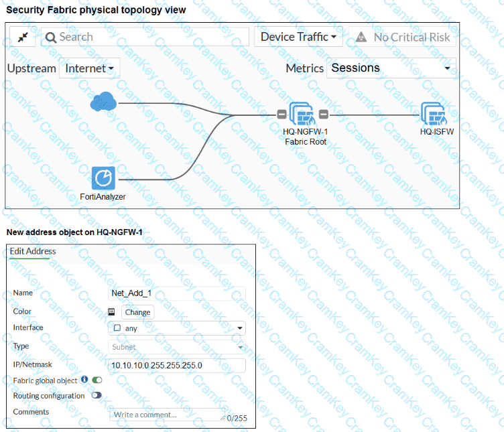
Task: Click the HQ-ISFW firewall icon
Action: 434,113
